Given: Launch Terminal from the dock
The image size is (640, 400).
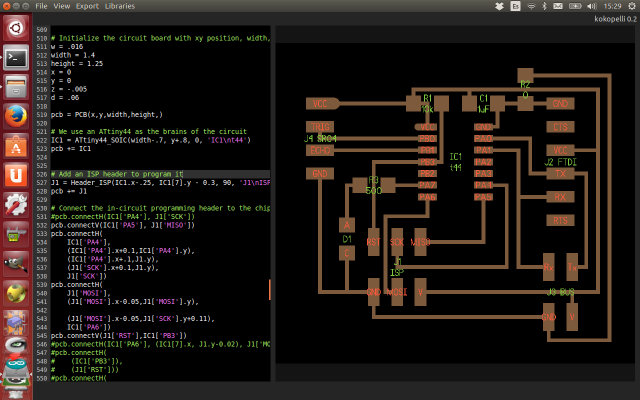Looking at the screenshot, I should click(15, 58).
